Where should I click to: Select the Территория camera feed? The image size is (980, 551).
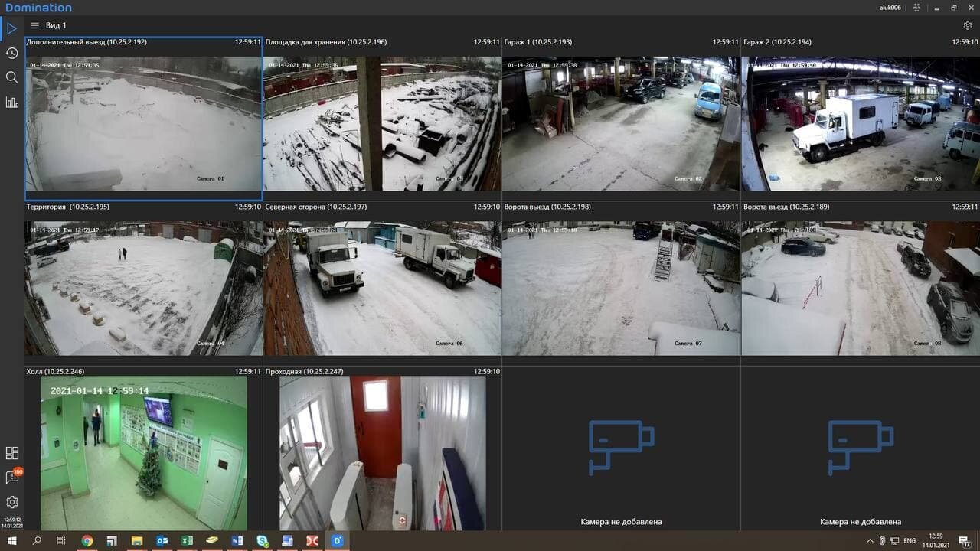coord(144,289)
